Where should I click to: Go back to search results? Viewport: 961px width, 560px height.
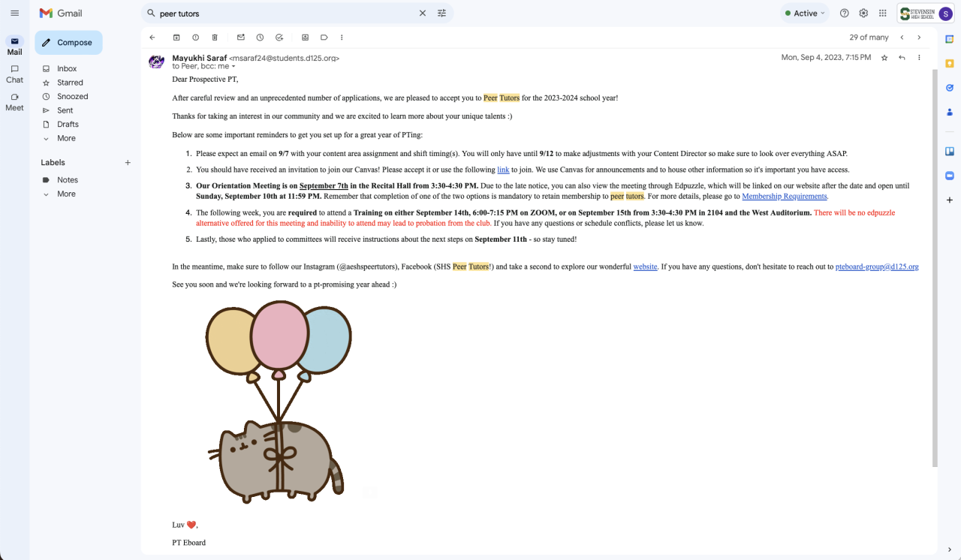click(152, 38)
